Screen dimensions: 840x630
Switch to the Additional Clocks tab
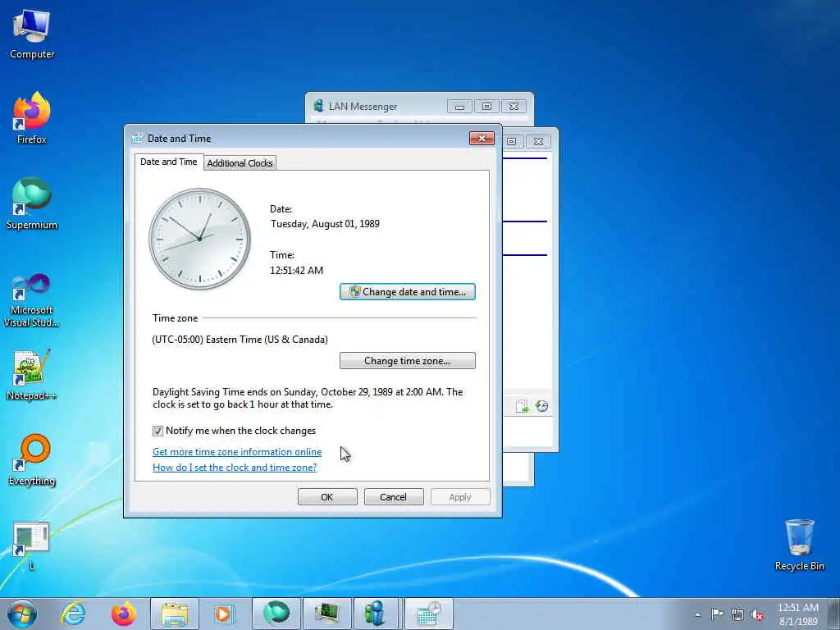tap(240, 163)
